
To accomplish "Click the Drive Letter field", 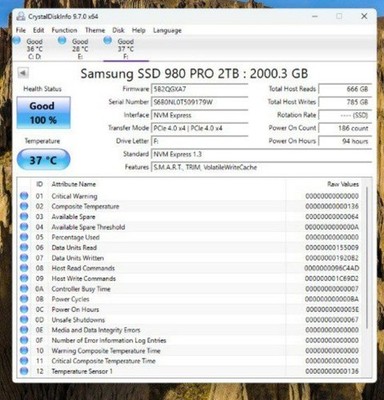I will tap(199, 141).
